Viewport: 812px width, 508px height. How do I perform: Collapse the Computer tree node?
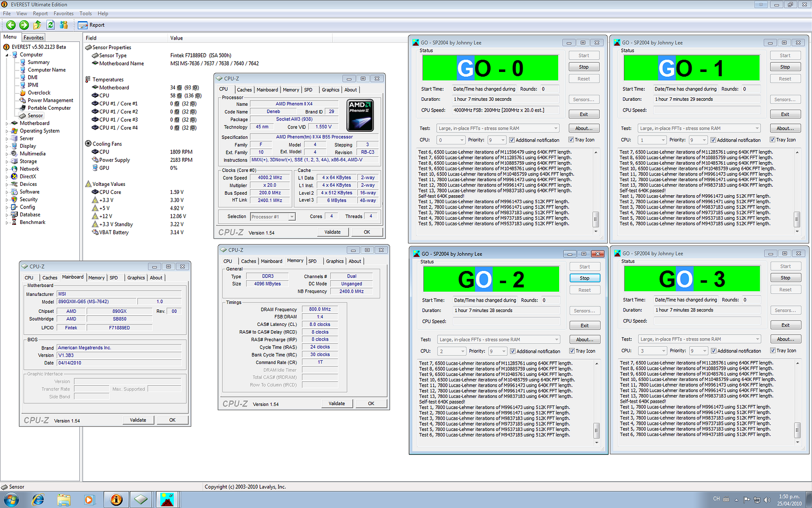(x=7, y=55)
